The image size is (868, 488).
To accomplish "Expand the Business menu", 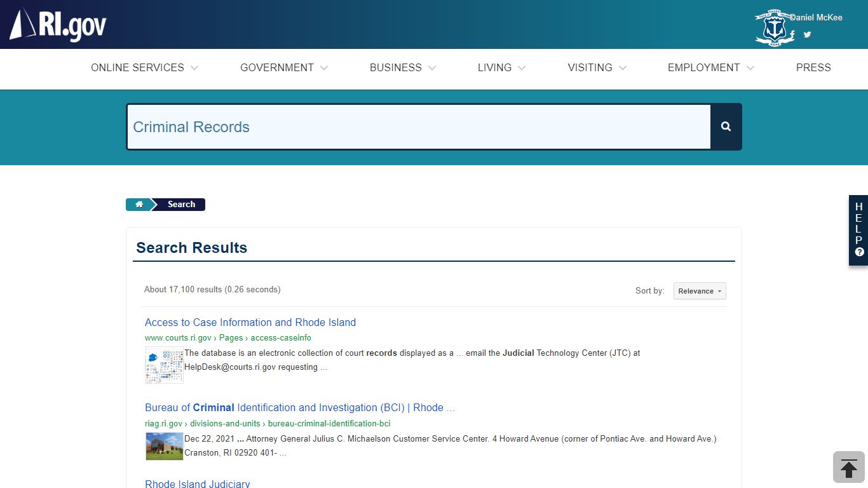I will point(403,67).
